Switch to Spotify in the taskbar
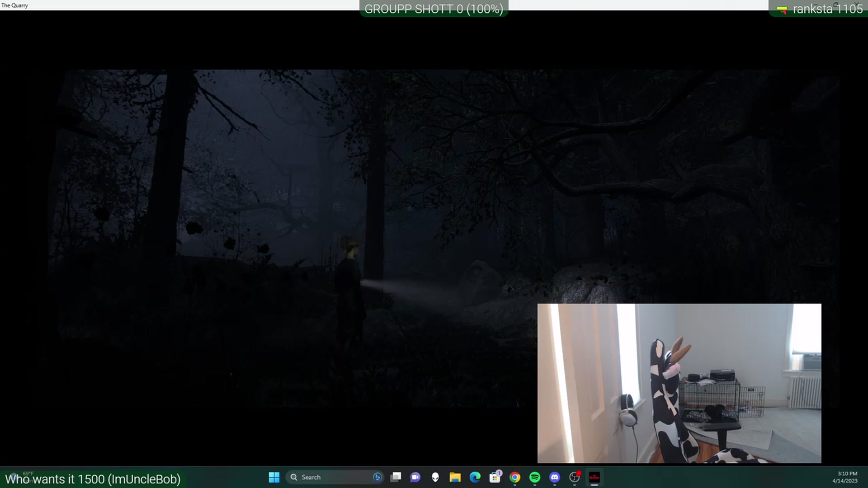The height and width of the screenshot is (488, 868). click(x=535, y=477)
